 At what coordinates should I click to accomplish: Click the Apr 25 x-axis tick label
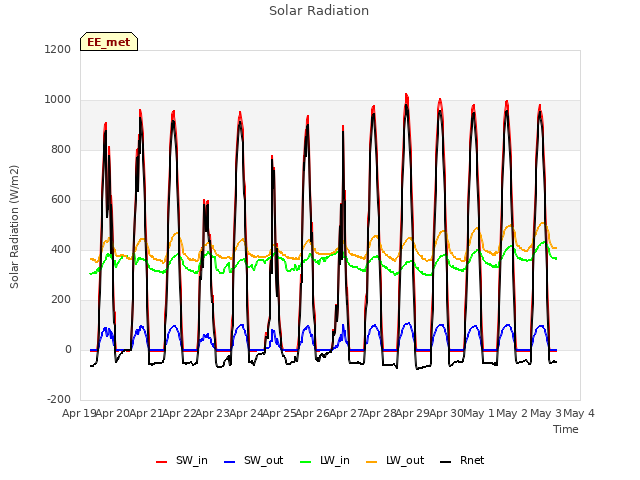279,413
